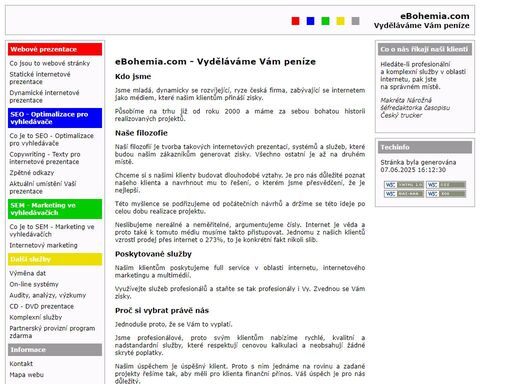The height and width of the screenshot is (384, 512).
Task: Open the gray Informace section
Action: pos(55,350)
